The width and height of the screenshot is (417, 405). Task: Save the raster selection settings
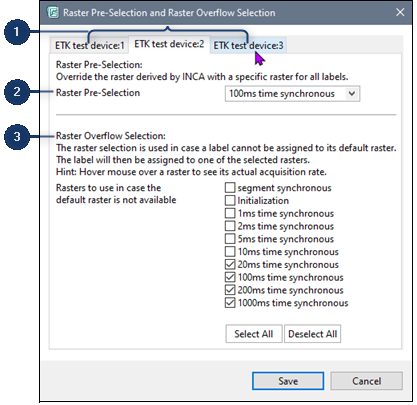pyautogui.click(x=288, y=381)
